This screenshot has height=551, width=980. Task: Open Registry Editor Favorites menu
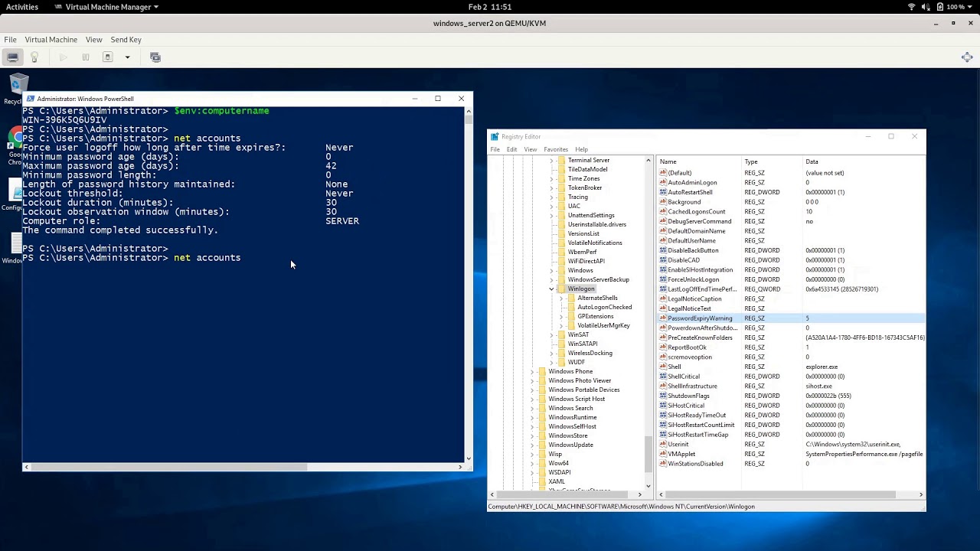click(556, 149)
